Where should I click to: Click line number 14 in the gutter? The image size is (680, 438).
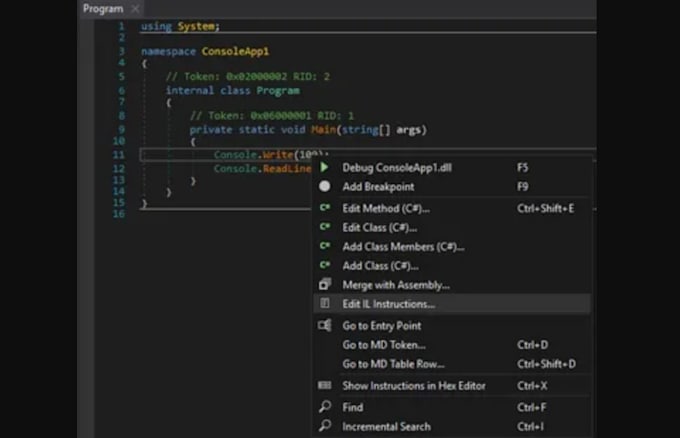coord(119,193)
